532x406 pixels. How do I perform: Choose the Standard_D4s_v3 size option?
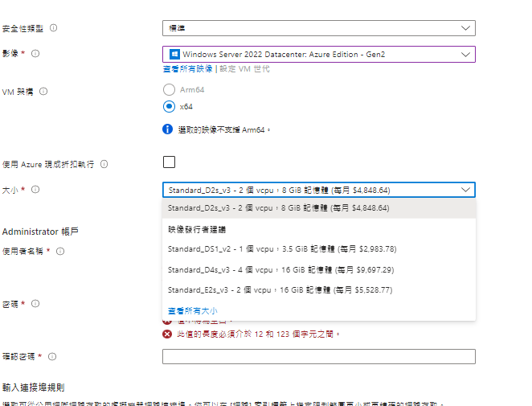(x=319, y=270)
